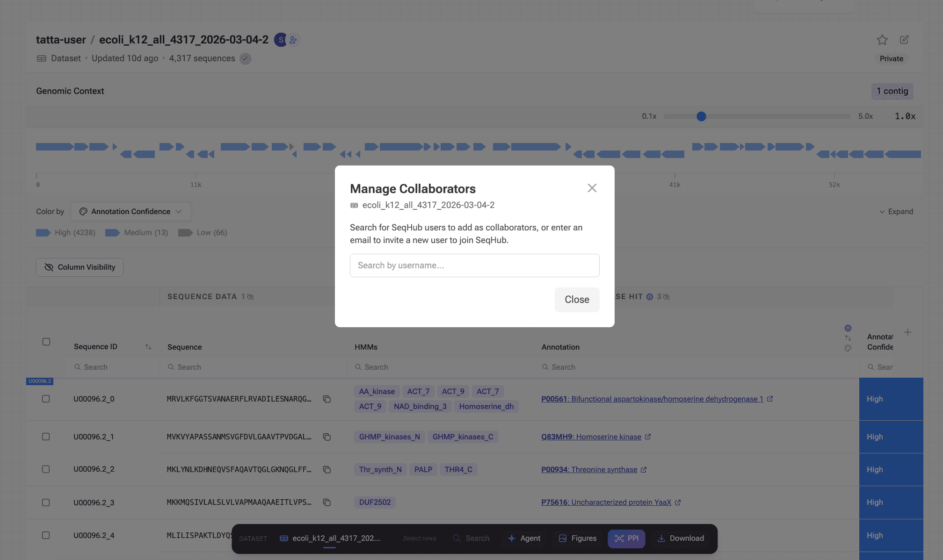
Task: Click the add collaborator person icon
Action: pyautogui.click(x=293, y=40)
